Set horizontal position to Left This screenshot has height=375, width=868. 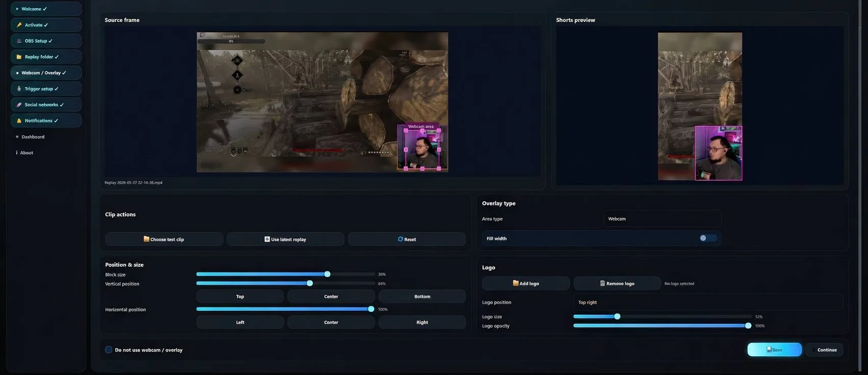(x=240, y=322)
